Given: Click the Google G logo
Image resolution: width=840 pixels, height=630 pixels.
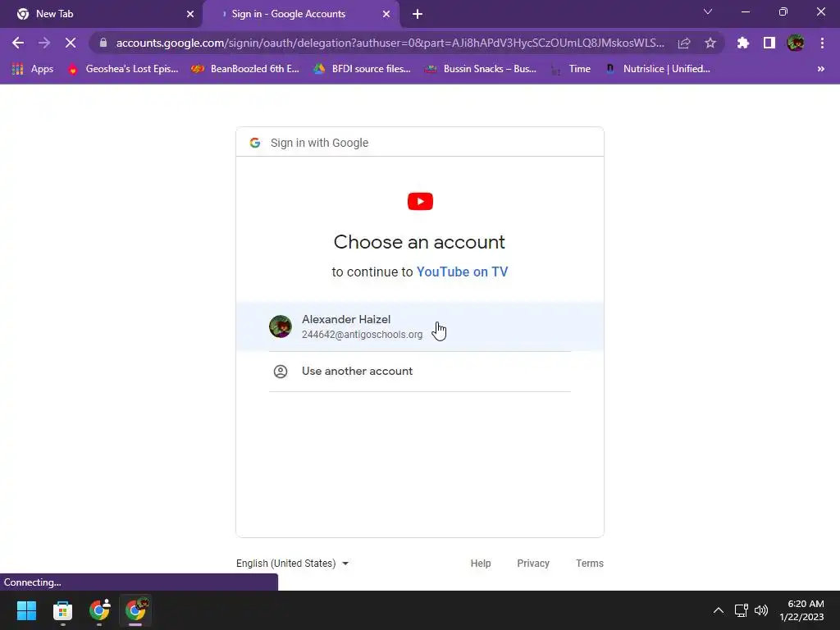Looking at the screenshot, I should pyautogui.click(x=255, y=143).
